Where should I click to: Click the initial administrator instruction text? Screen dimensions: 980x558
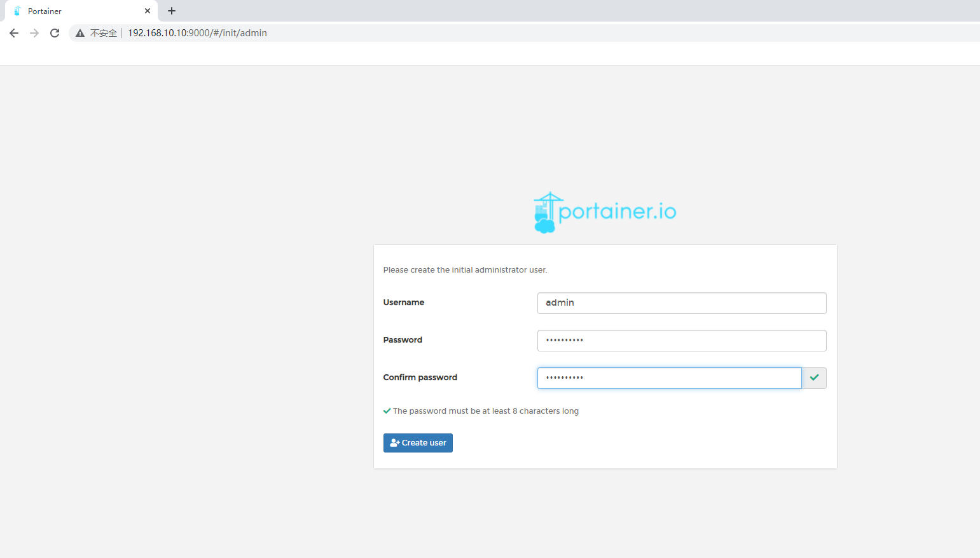(x=465, y=270)
